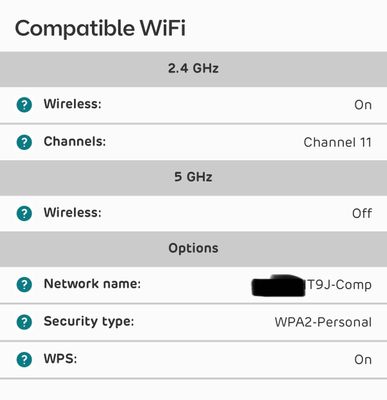Select the 5 GHz section header
Viewport: 387px width, 400px height.
(x=193, y=177)
